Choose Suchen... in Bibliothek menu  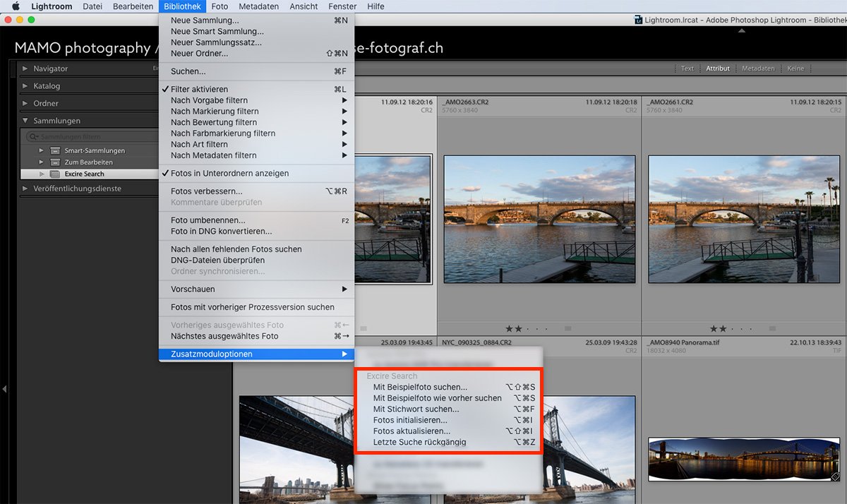coord(257,71)
